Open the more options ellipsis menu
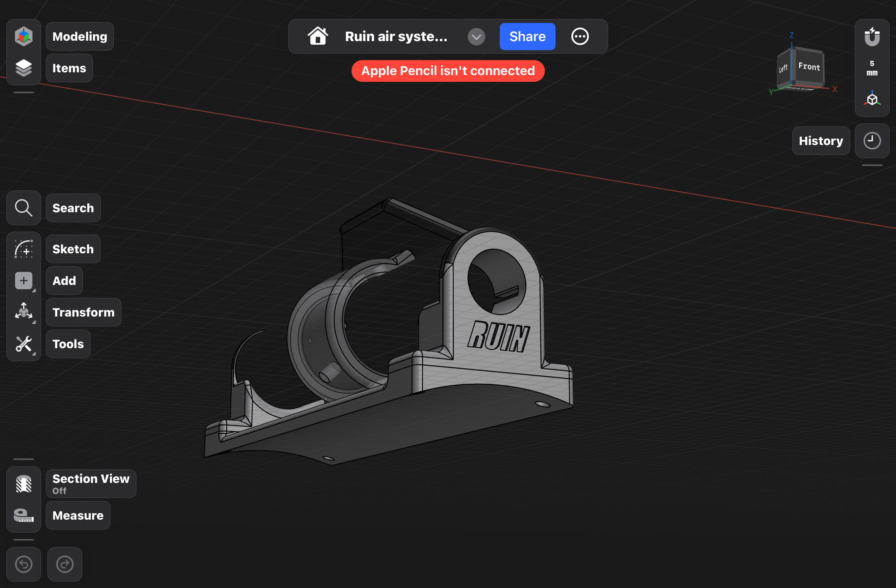The image size is (896, 588). tap(580, 37)
